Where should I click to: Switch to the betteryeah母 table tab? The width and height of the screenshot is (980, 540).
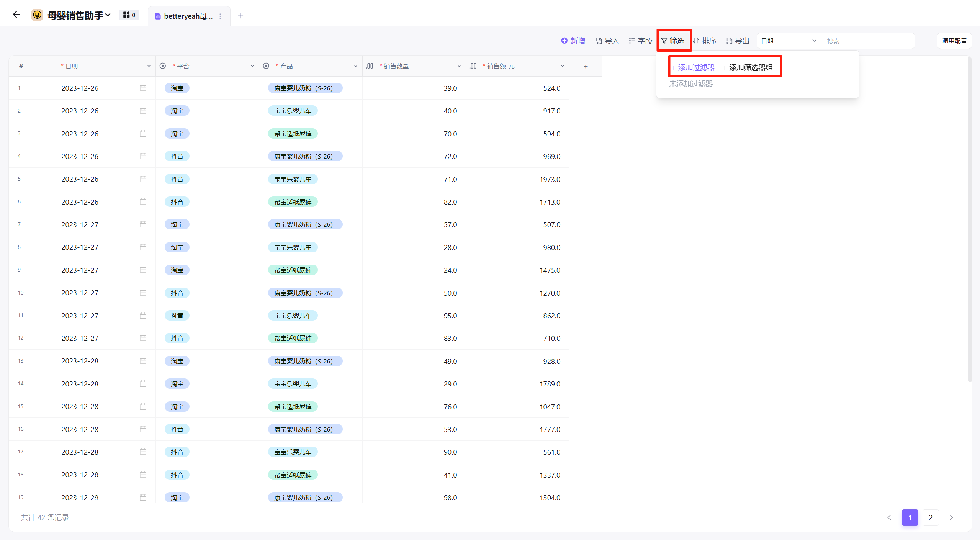(184, 16)
